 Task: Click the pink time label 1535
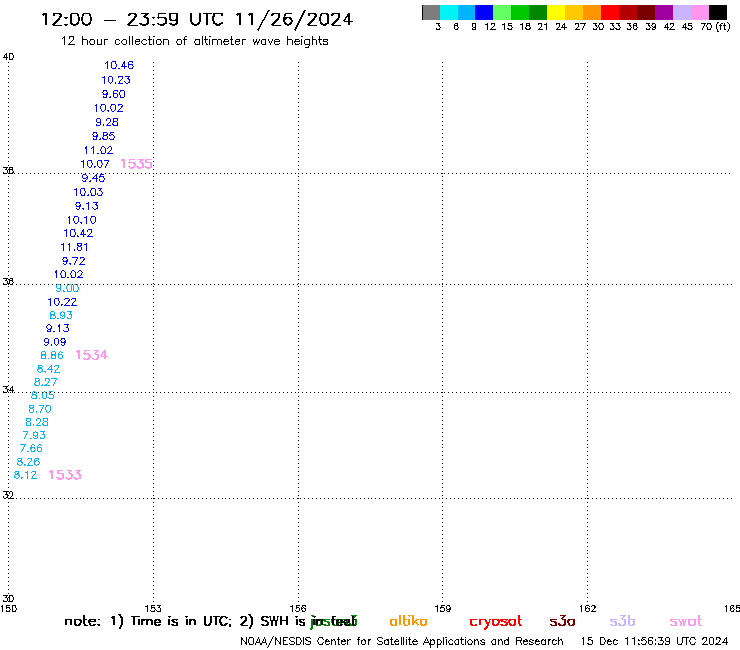(x=136, y=164)
